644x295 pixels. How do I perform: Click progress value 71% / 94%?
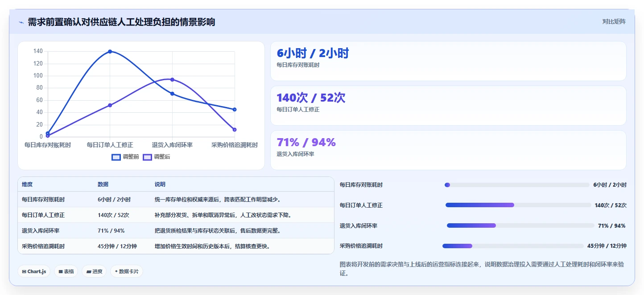(612, 226)
